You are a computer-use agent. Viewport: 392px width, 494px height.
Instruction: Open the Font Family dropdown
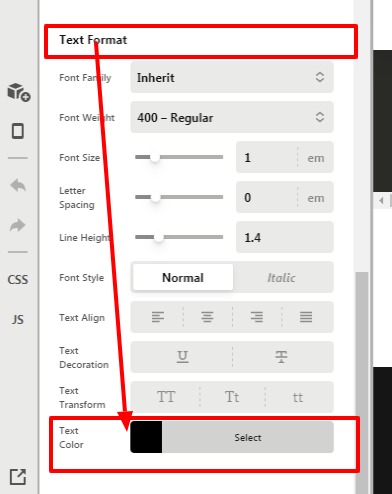coord(232,77)
